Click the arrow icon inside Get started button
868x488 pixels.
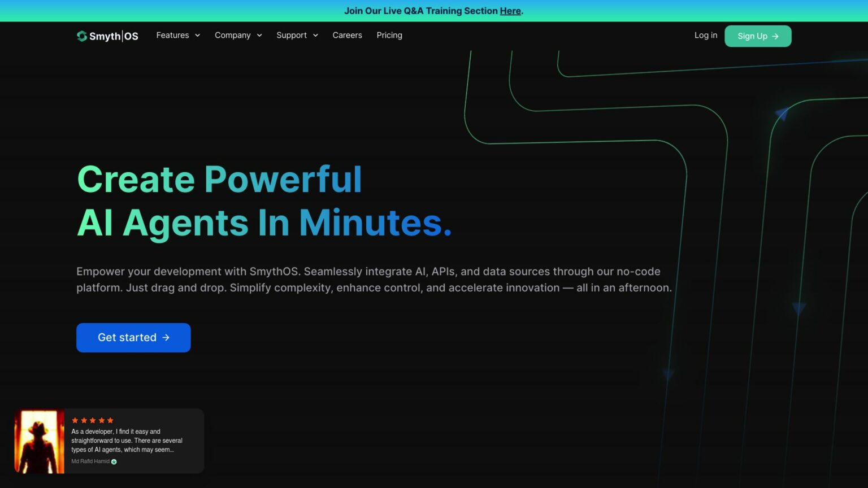pyautogui.click(x=165, y=337)
